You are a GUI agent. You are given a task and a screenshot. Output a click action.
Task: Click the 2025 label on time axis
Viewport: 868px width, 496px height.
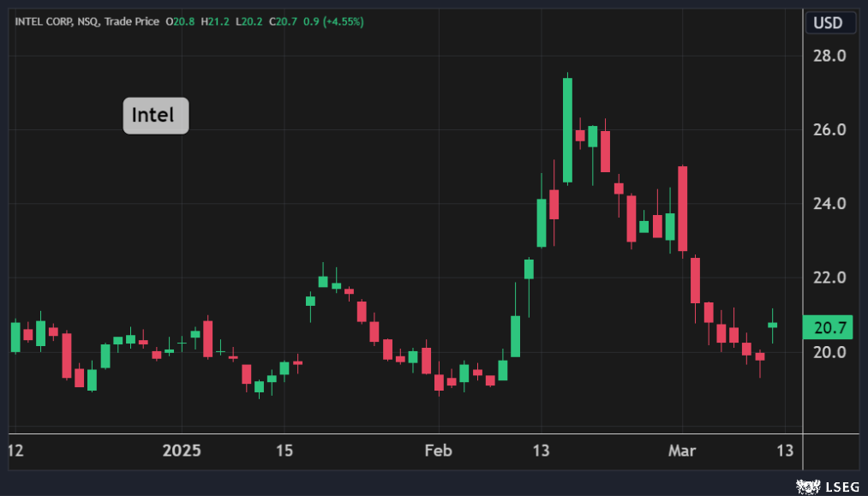pos(181,451)
